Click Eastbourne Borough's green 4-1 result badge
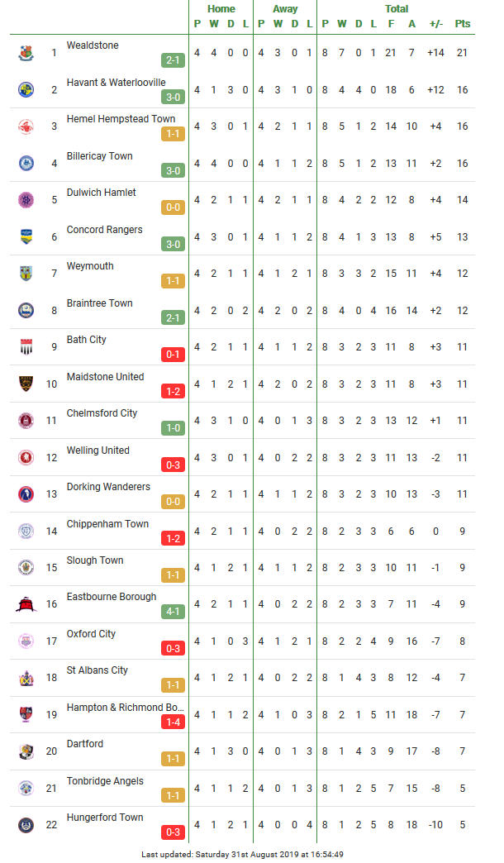The image size is (504, 863). (173, 612)
